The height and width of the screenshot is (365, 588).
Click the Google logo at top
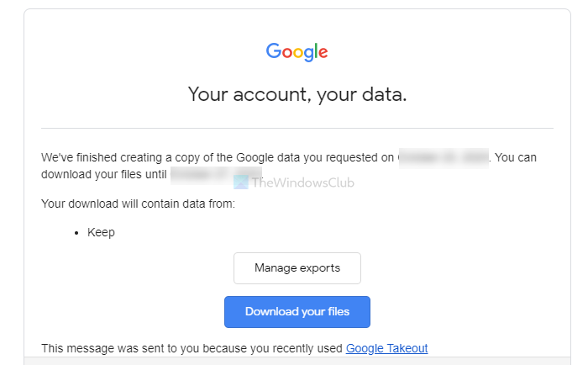pyautogui.click(x=297, y=52)
